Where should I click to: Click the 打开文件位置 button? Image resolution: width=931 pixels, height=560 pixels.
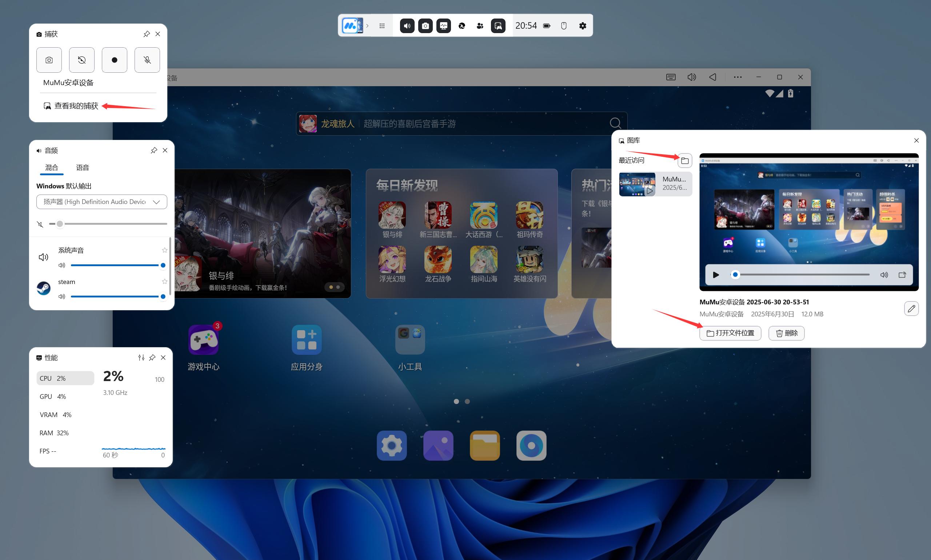pyautogui.click(x=730, y=333)
